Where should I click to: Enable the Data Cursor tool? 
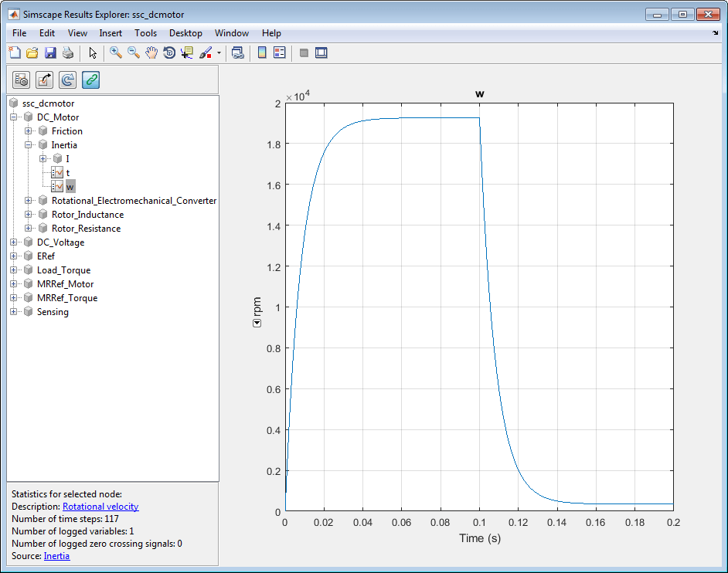(x=187, y=53)
